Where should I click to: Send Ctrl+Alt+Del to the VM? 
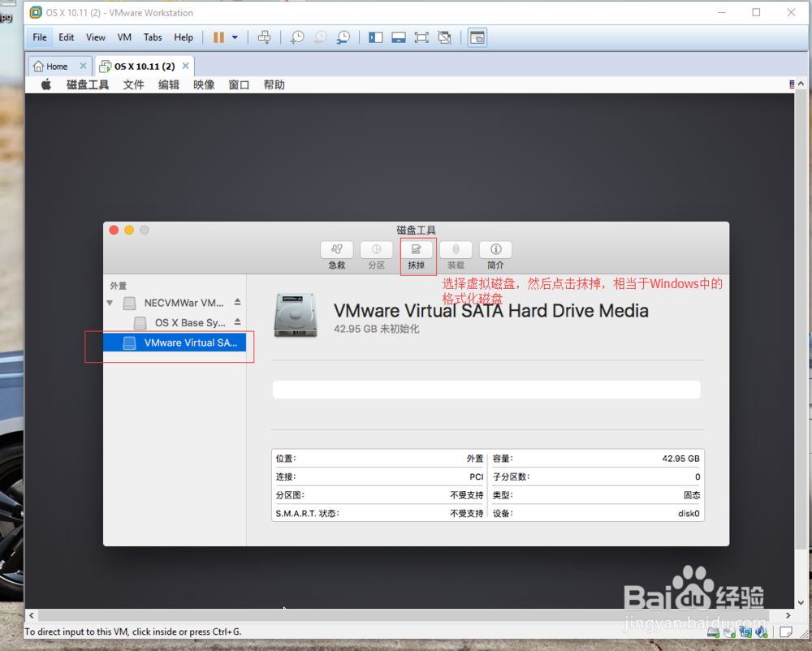264,37
